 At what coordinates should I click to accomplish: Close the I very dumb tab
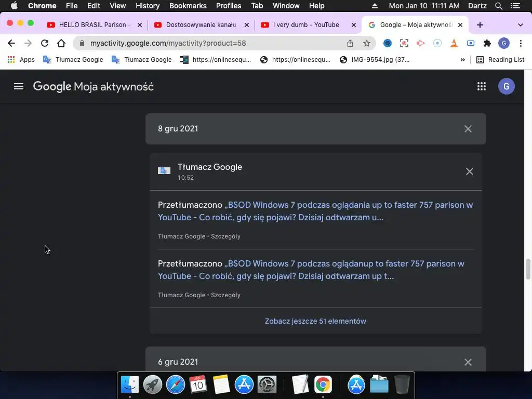tap(353, 25)
